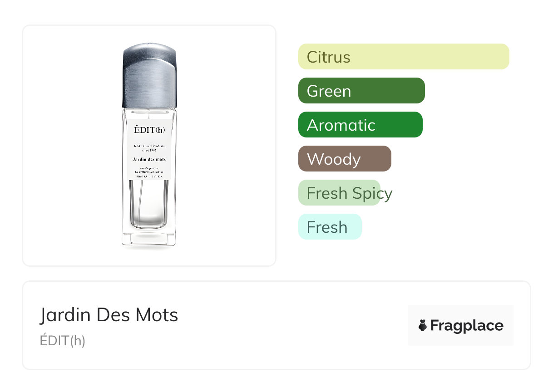Click the "eau de parfum" line on bottle
The image size is (553, 392).
pos(149,169)
